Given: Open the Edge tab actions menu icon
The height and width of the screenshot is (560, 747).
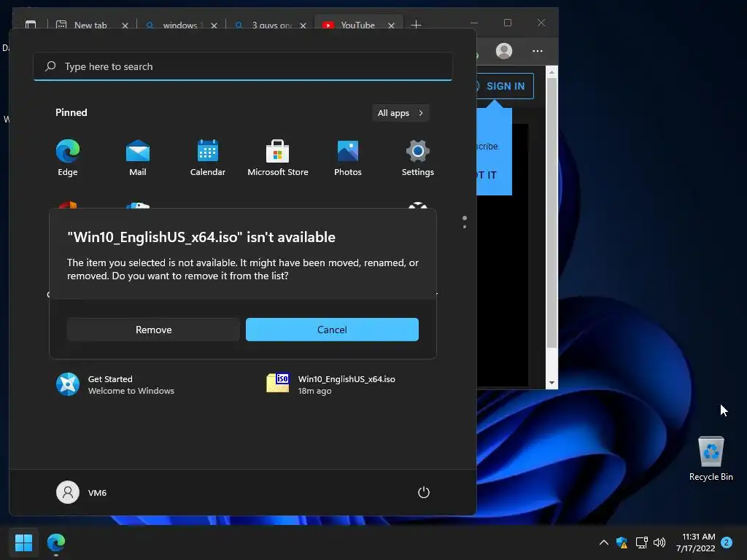Looking at the screenshot, I should (x=31, y=24).
